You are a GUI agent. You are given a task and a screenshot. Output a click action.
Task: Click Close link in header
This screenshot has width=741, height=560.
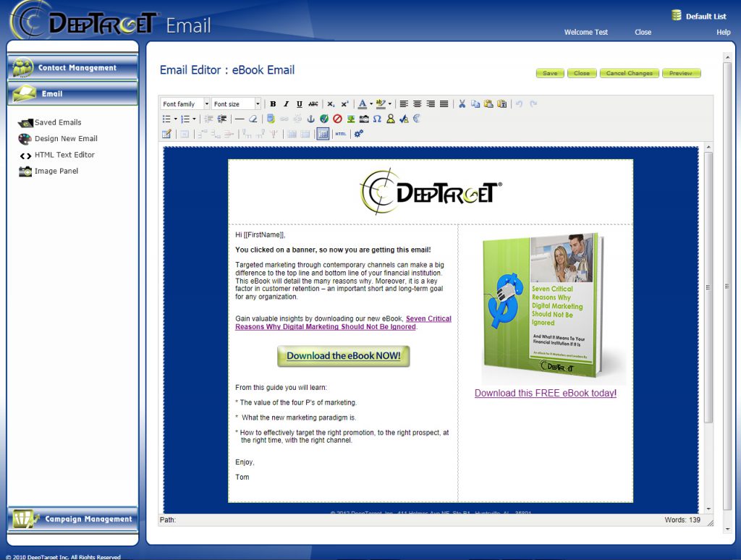click(x=643, y=32)
